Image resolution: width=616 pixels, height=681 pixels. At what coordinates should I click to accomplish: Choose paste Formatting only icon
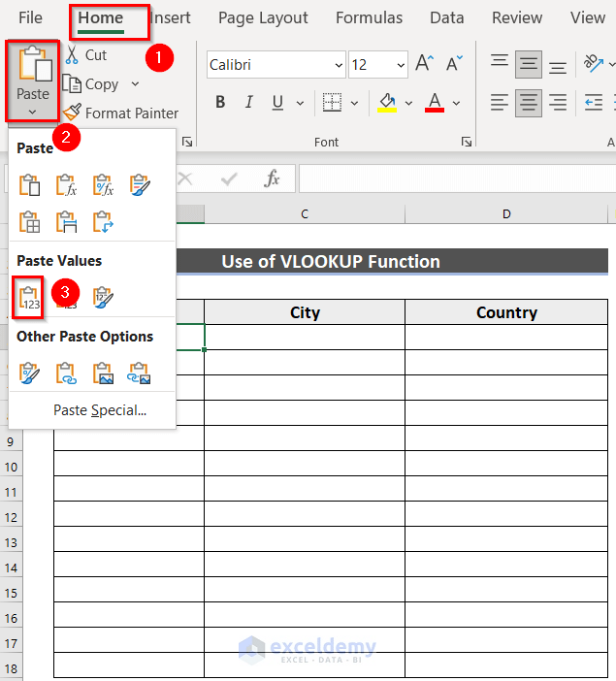[x=29, y=373]
